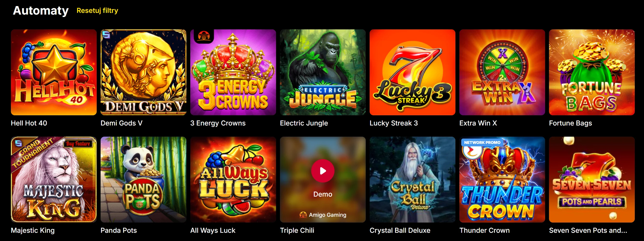Select the Fortune Bags game thumbnail
Viewport: 644px width, 241px height.
tap(592, 72)
